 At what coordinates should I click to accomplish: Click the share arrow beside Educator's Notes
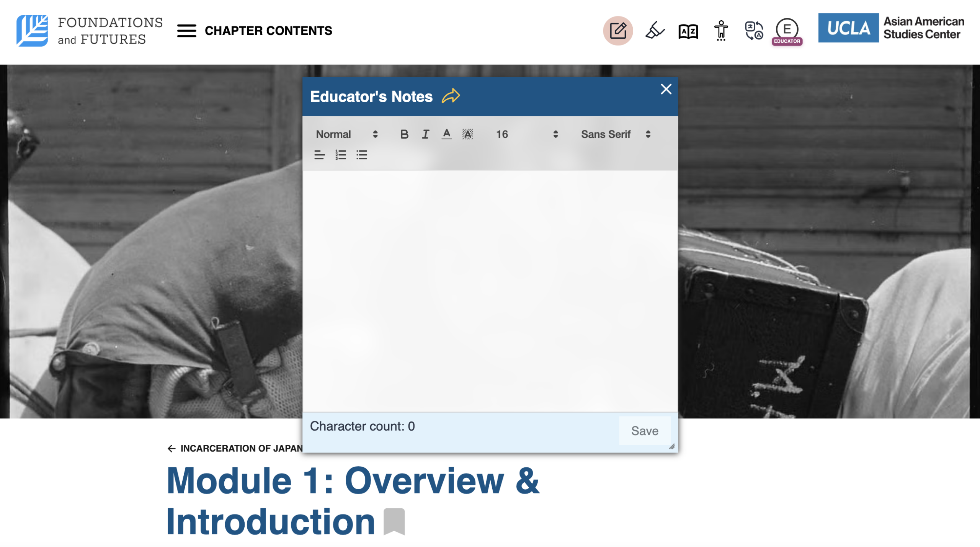tap(451, 96)
